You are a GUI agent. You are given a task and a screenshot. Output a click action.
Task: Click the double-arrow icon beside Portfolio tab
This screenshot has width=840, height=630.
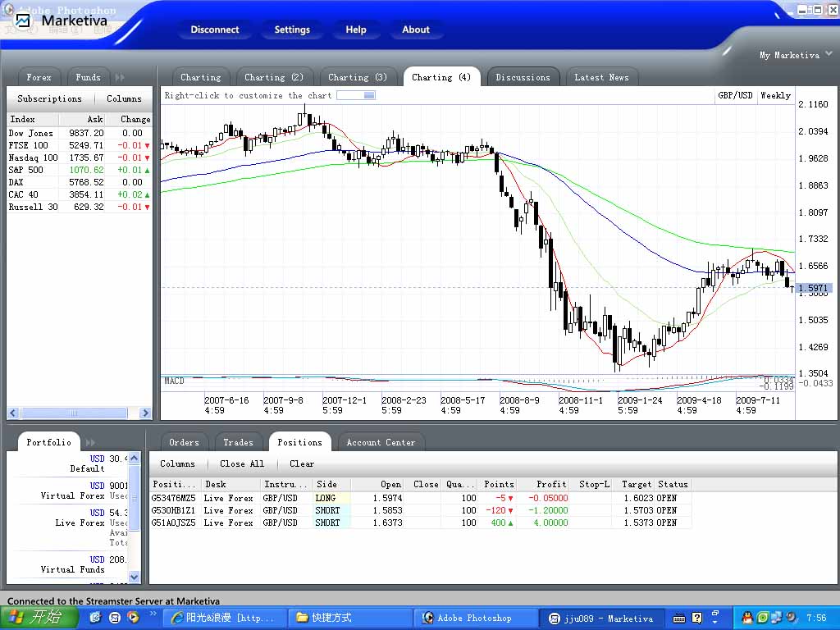(x=90, y=442)
